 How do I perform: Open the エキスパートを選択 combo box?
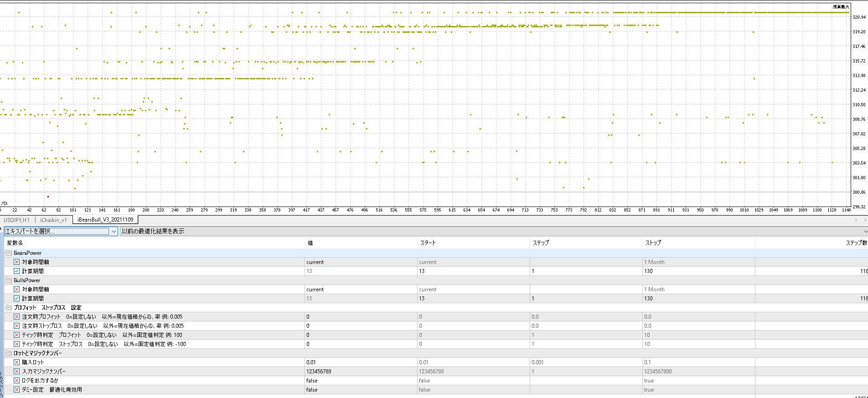pos(61,231)
